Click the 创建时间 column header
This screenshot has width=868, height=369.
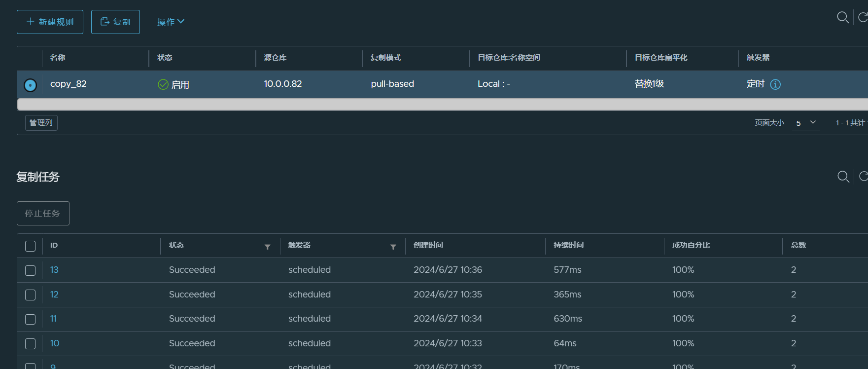point(428,245)
